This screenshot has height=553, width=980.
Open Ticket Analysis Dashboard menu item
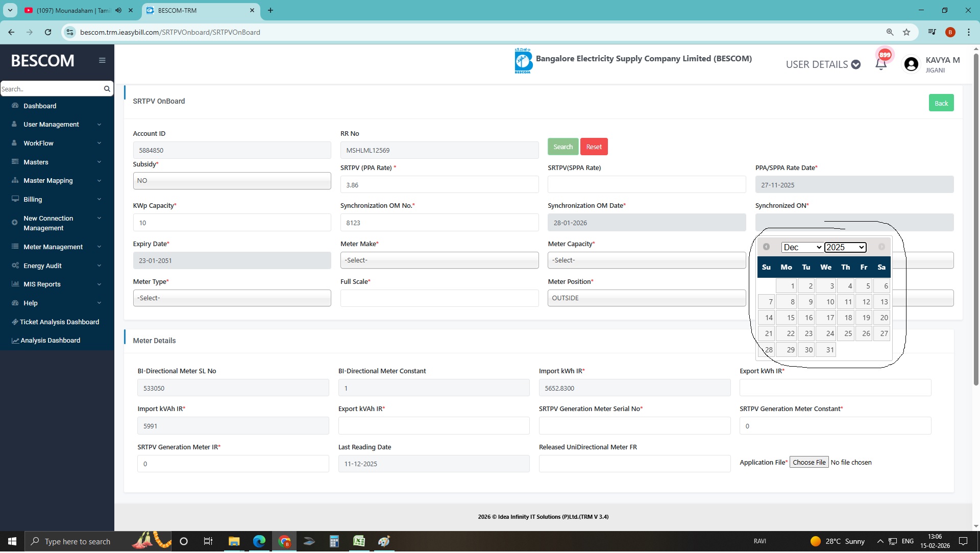(x=59, y=322)
